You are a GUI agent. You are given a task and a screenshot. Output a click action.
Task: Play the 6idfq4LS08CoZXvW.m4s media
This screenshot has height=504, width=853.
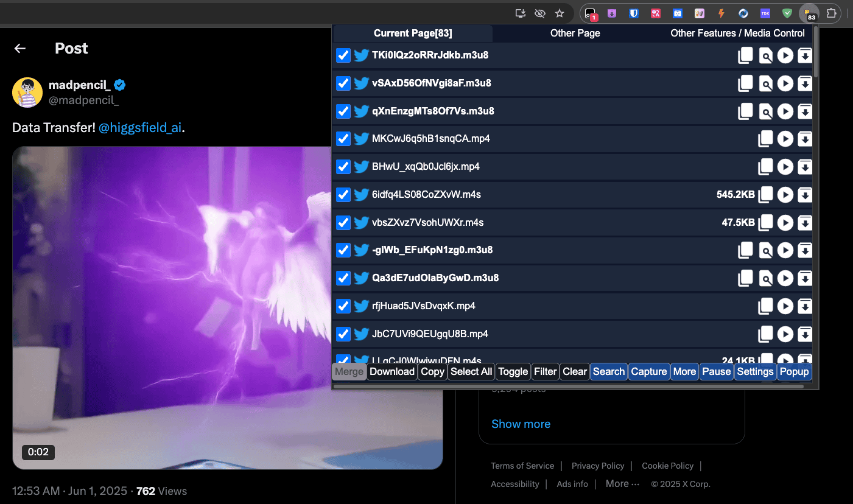(x=785, y=195)
